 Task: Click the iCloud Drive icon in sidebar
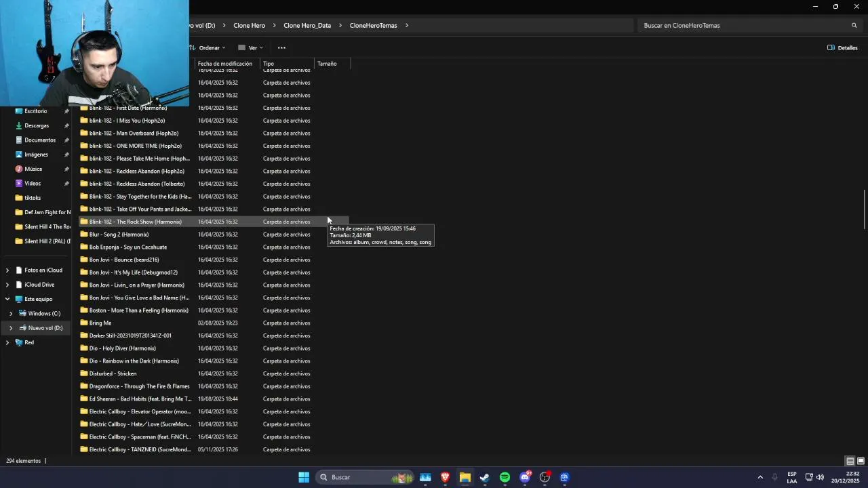(x=19, y=285)
